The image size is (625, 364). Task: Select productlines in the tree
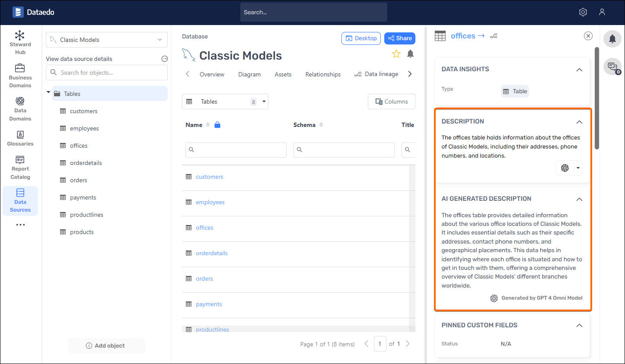pyautogui.click(x=86, y=215)
